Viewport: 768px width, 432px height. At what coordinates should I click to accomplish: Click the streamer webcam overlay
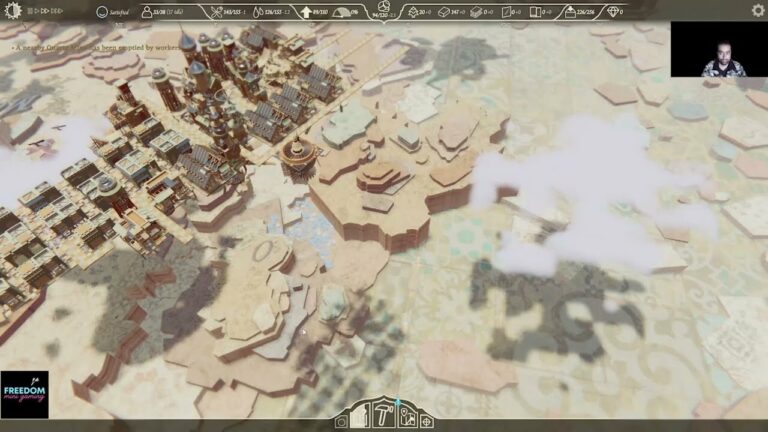pyautogui.click(x=719, y=49)
